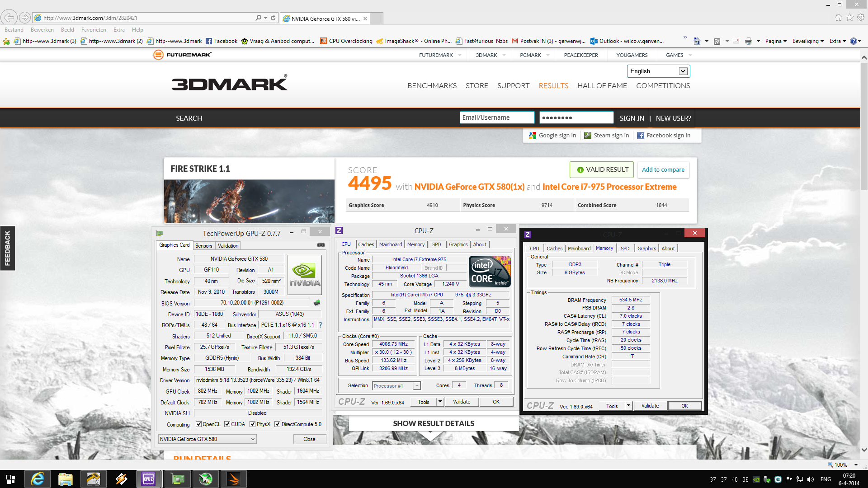Open the SPD tab in dark CPU-Z window
Viewport: 868px width, 488px height.
[x=625, y=249]
